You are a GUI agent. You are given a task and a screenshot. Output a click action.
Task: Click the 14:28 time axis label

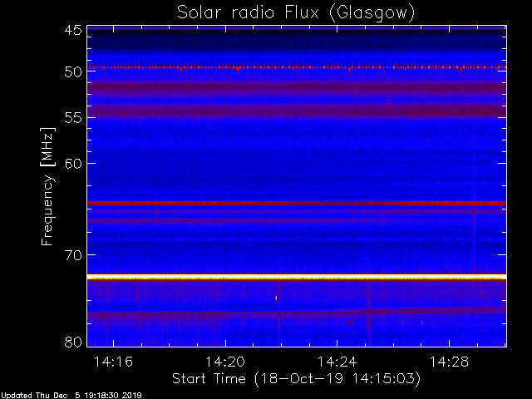click(x=449, y=362)
